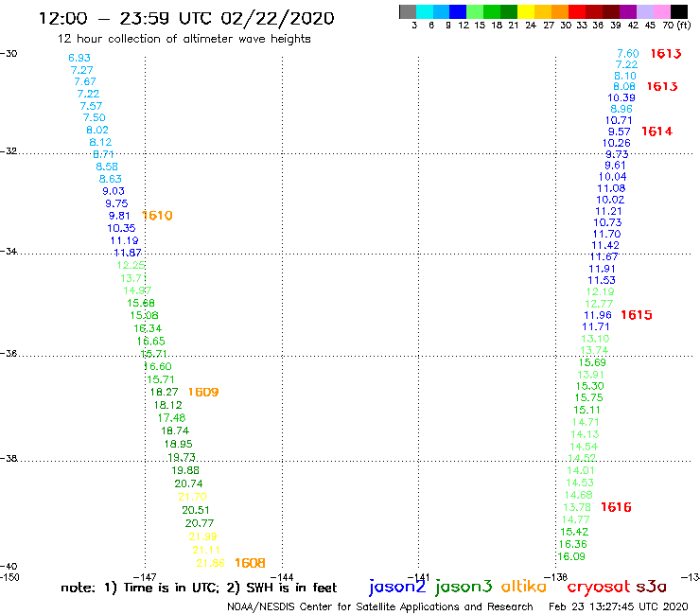Click the NOAA/NESDIS Center attribution text
700x615 pixels.
(x=380, y=606)
